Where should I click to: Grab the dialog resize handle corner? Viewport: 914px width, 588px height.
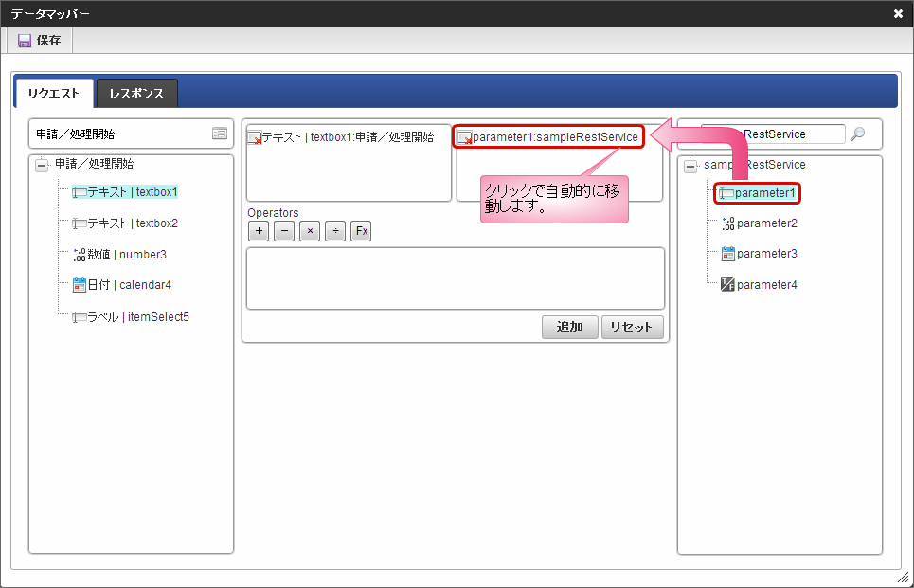point(904,578)
